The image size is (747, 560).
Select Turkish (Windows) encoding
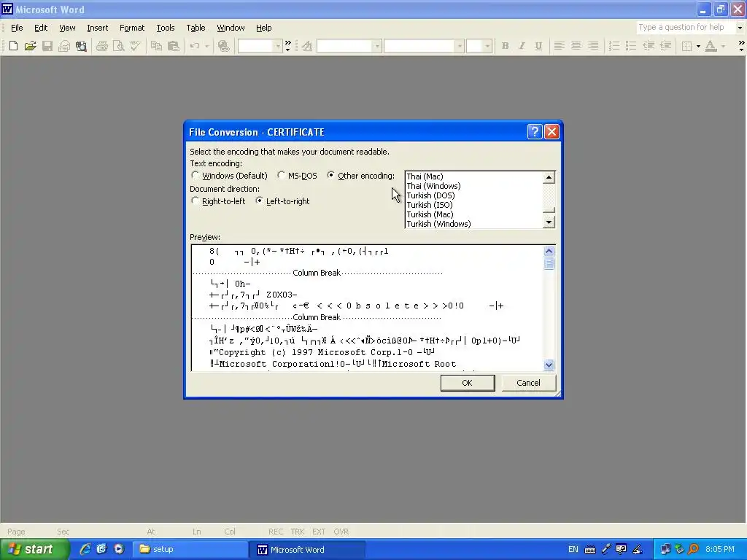click(438, 224)
